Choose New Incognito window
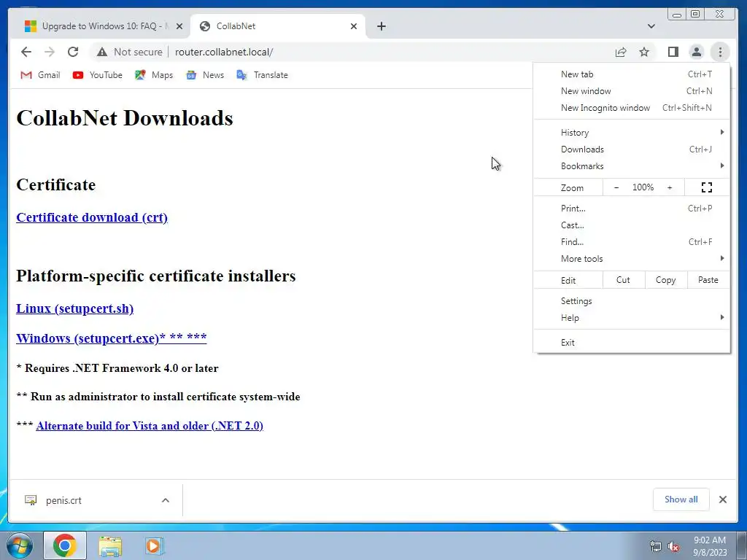 632,108
